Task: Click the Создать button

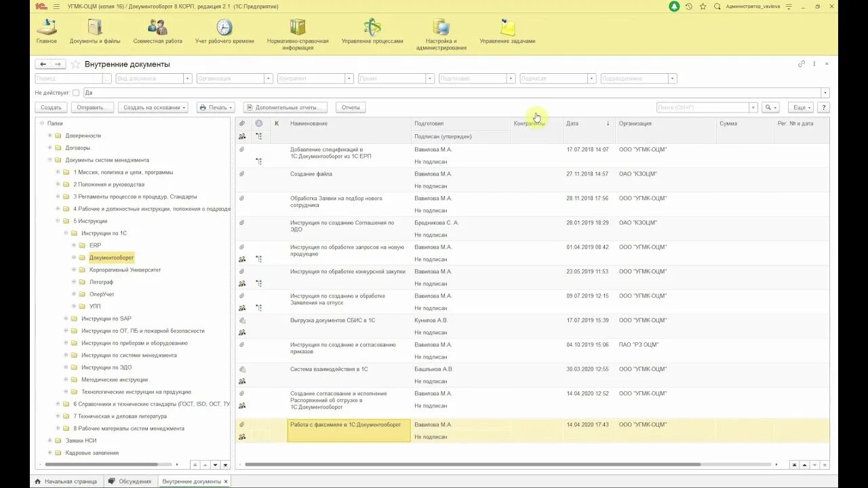Action: [x=51, y=108]
